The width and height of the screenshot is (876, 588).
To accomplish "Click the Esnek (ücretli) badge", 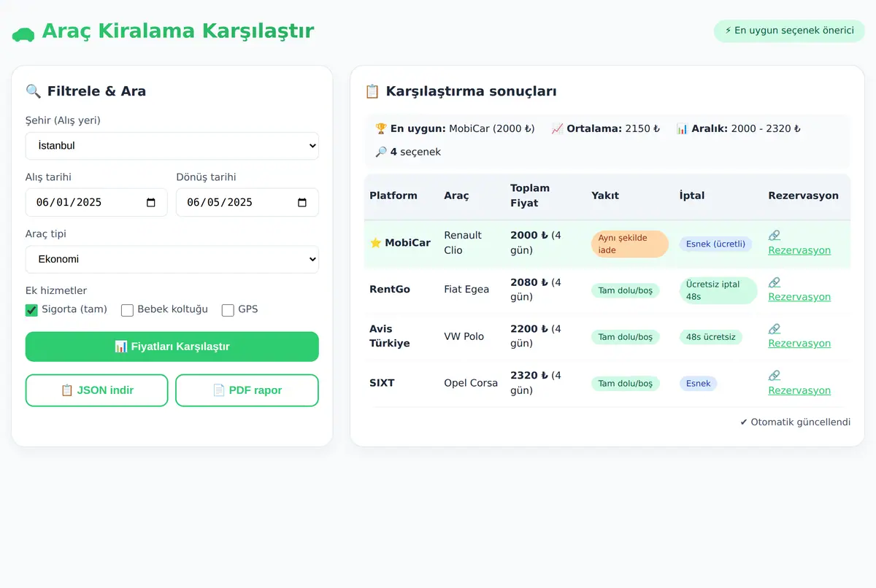I will 715,244.
